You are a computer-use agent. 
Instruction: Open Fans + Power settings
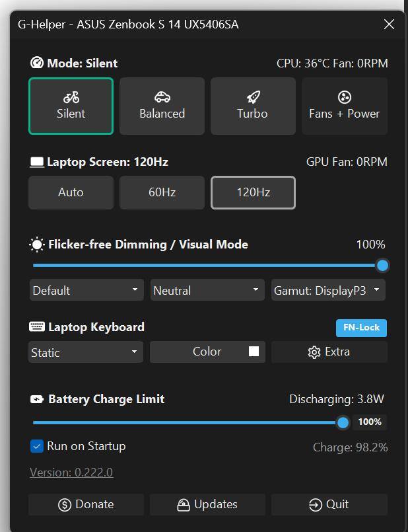point(344,106)
